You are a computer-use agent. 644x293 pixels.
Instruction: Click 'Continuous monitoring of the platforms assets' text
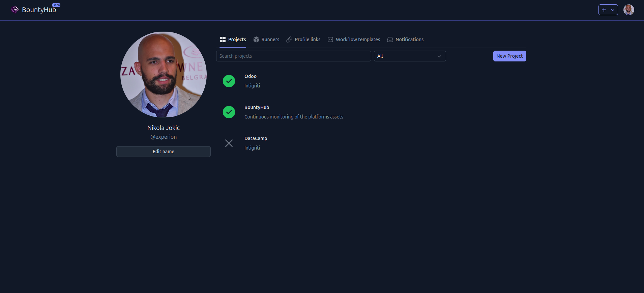294,117
